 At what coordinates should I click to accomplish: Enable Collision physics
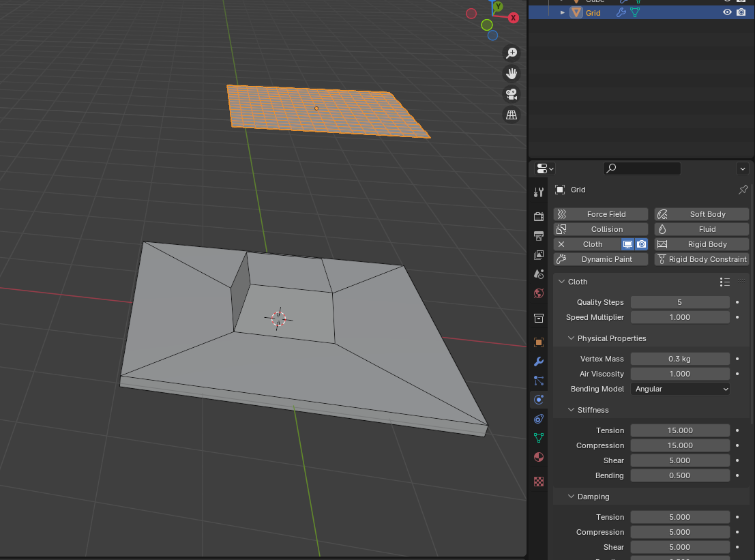tap(601, 229)
